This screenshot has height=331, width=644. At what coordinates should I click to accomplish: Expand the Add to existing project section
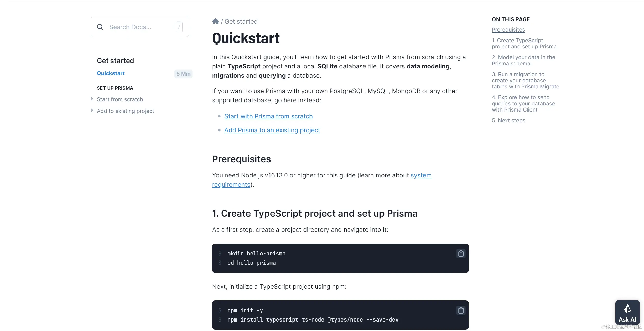coord(92,111)
